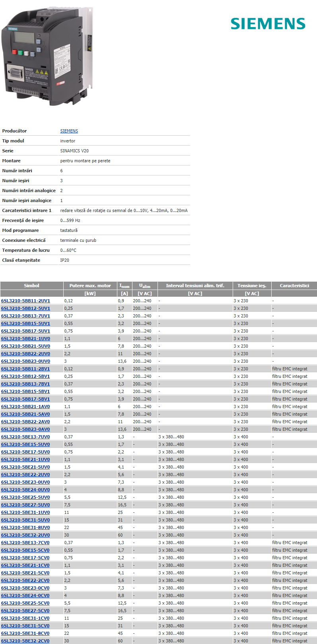Viewport: 317px width, 644px height.
Task: Open product link 6SL3210-5BE31-8CV0
Action: point(25,633)
